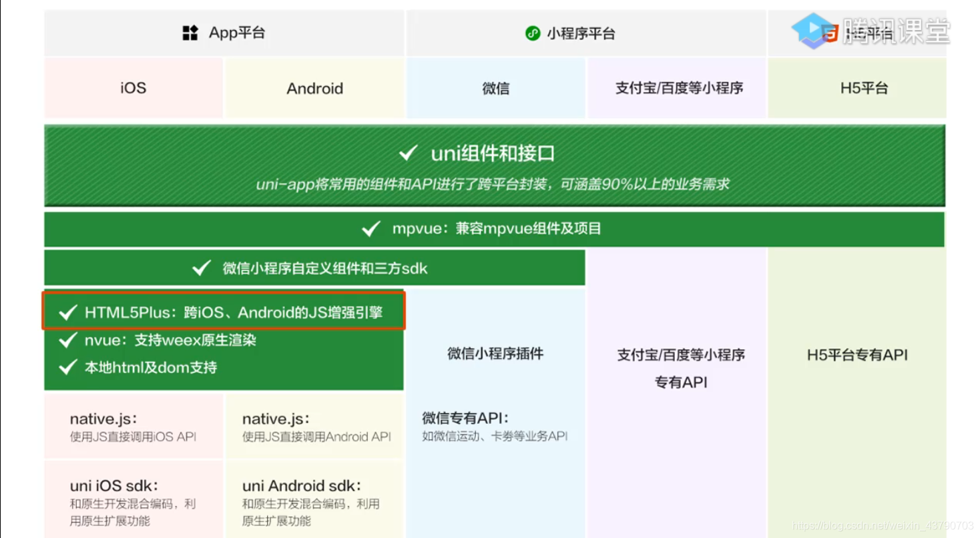Click the HTML5 shield icon in header
Image resolution: width=980 pixels, height=538 pixels.
[x=830, y=32]
